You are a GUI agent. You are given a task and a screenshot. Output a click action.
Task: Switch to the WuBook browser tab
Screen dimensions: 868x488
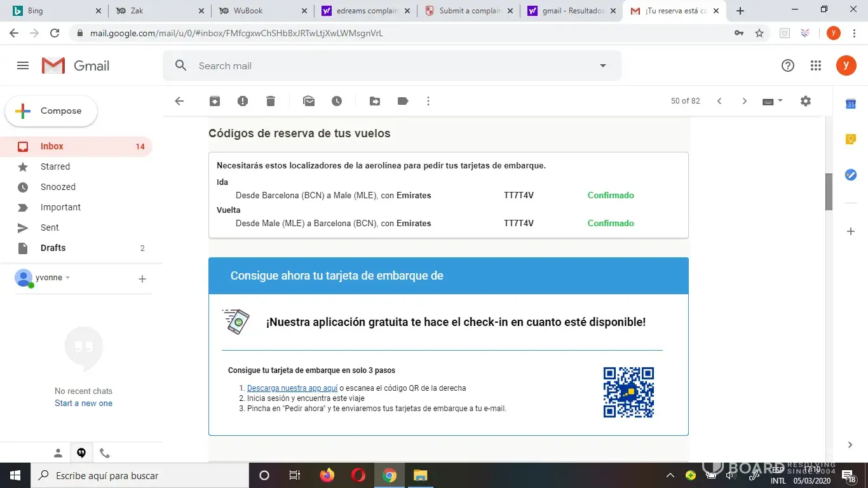pyautogui.click(x=261, y=11)
